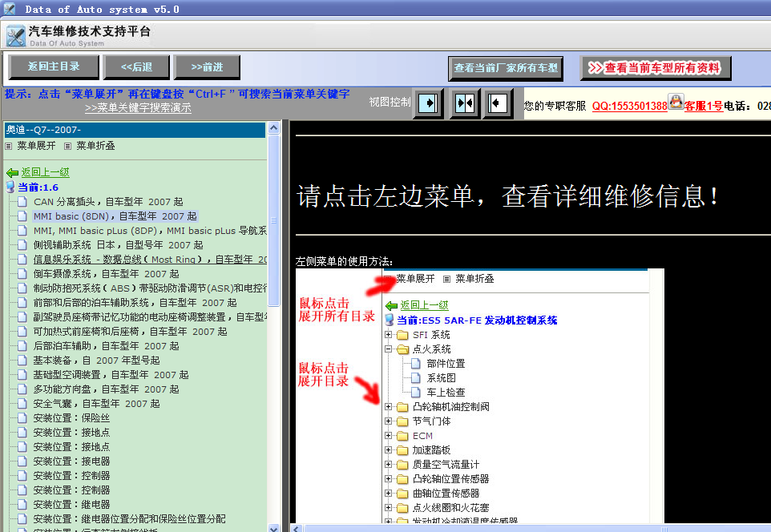Viewport: 771px width, 532px height.
Task: Click the app logo wrench icon
Action: 16,36
